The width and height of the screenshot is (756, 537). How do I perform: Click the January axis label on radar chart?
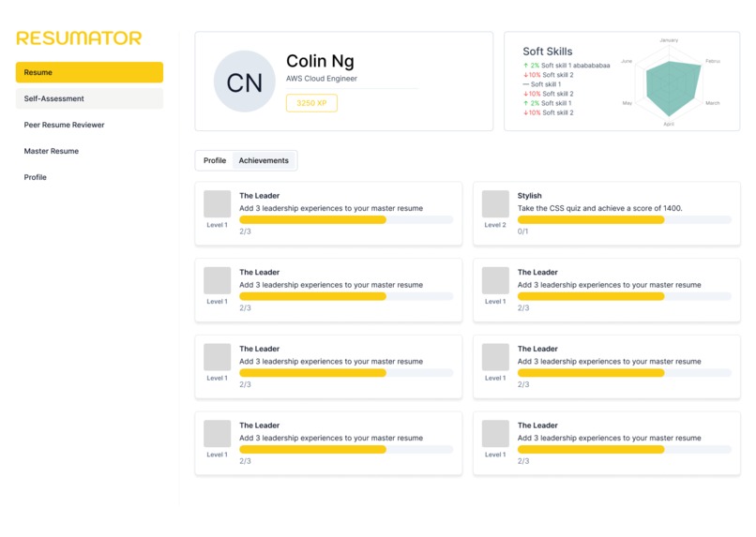click(x=669, y=40)
